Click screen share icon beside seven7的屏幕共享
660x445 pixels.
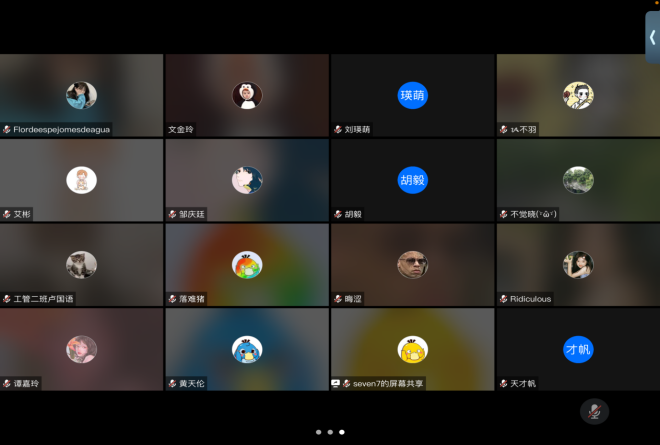pyautogui.click(x=336, y=383)
